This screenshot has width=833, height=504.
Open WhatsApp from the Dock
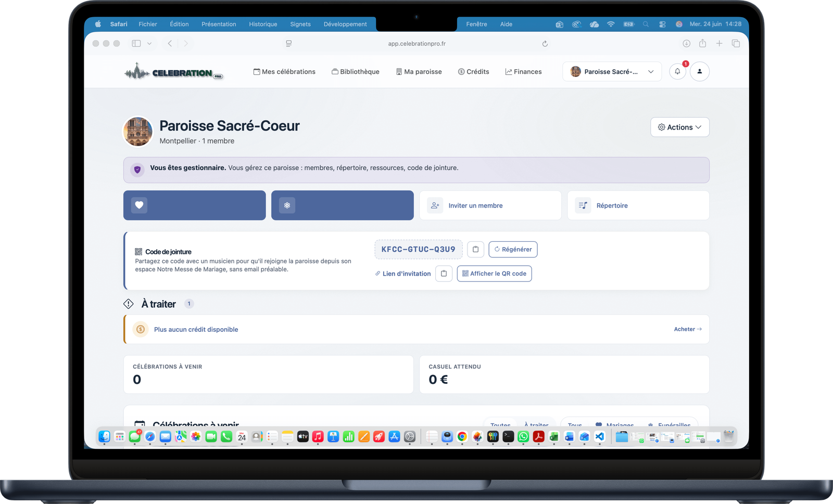[x=523, y=437]
